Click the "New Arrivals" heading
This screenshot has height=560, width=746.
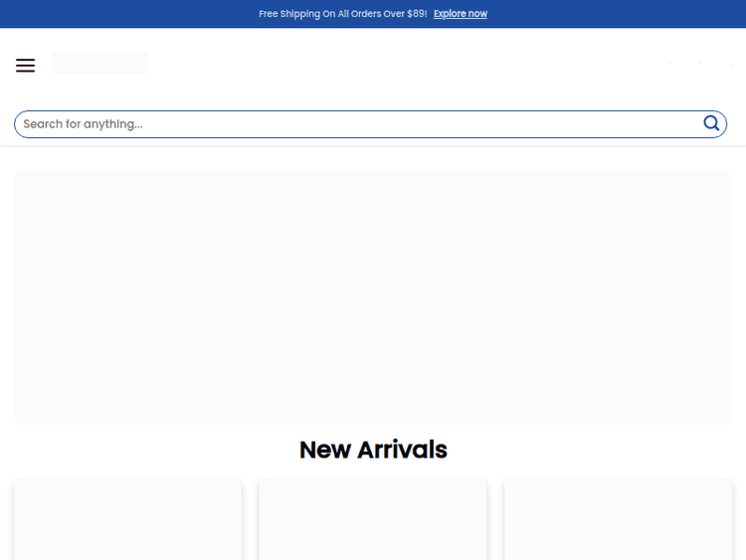(x=373, y=450)
